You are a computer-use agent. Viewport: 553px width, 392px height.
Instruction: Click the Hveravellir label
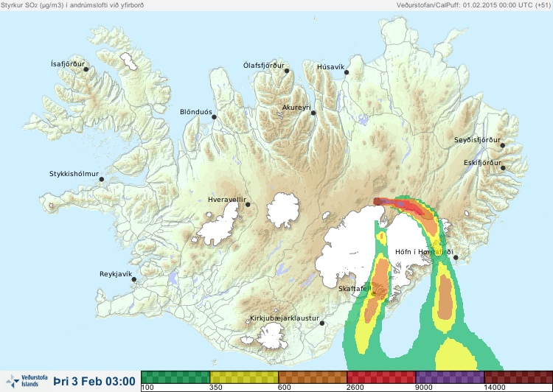(227, 200)
